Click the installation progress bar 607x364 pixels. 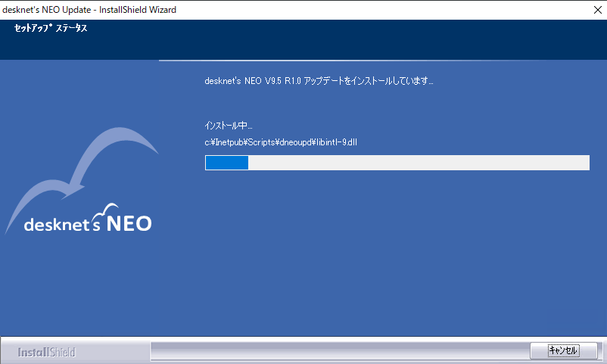tap(397, 163)
